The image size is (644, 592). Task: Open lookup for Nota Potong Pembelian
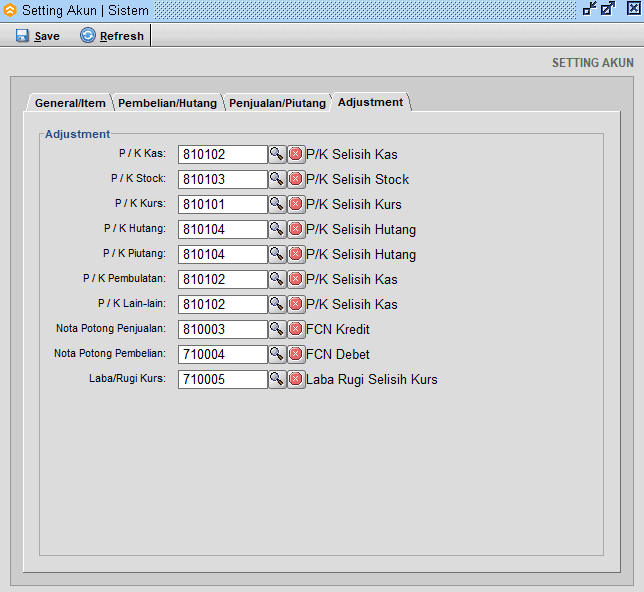[x=277, y=354]
